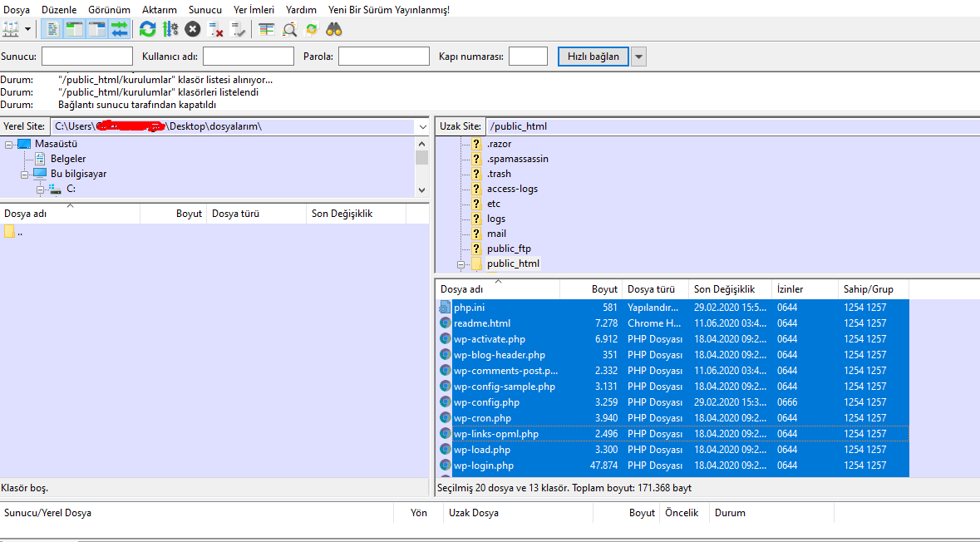Select the .trash remote folder
Image resolution: width=980 pixels, height=542 pixels.
[499, 174]
